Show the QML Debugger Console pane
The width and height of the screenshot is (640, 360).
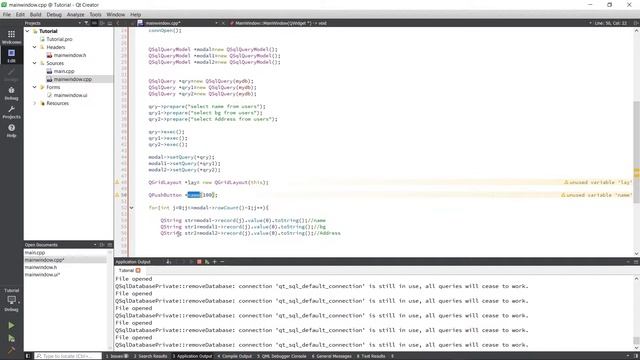pyautogui.click(x=282, y=356)
